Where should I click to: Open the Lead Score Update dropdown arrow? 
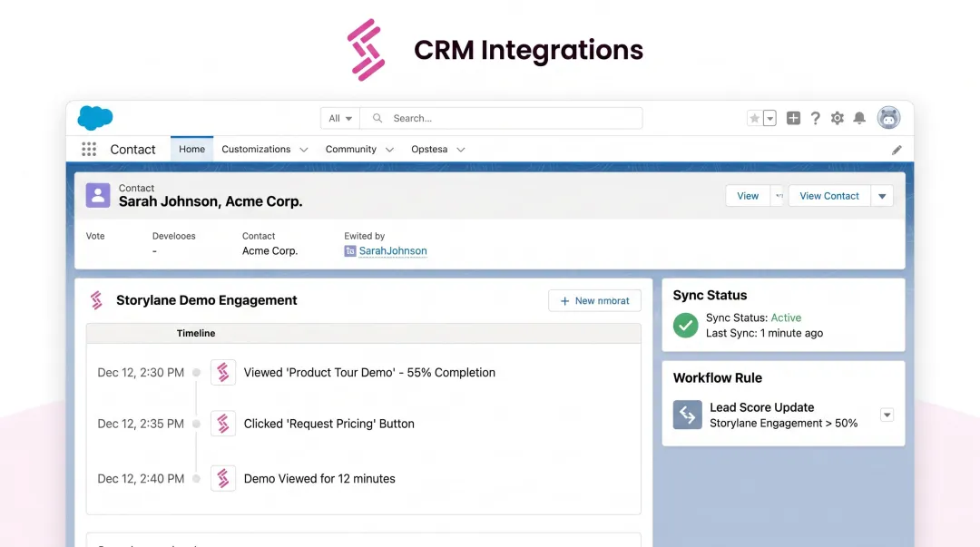(887, 415)
